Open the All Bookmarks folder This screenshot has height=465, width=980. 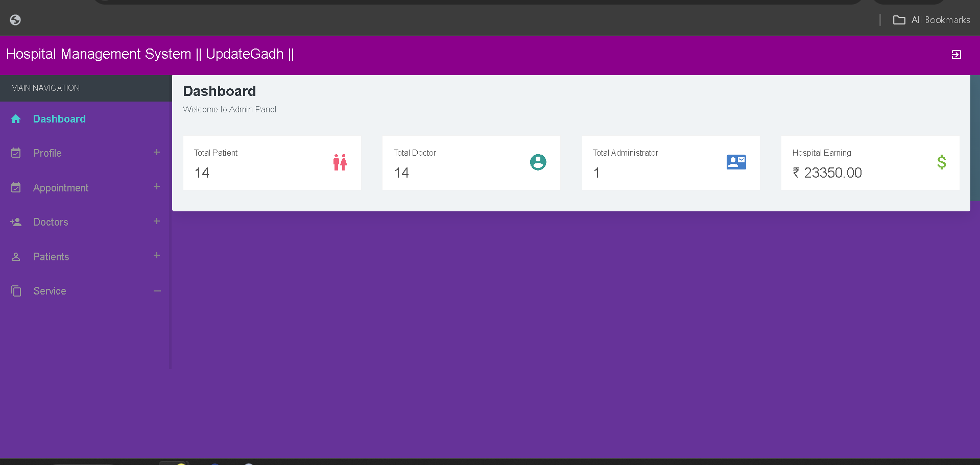pos(931,20)
